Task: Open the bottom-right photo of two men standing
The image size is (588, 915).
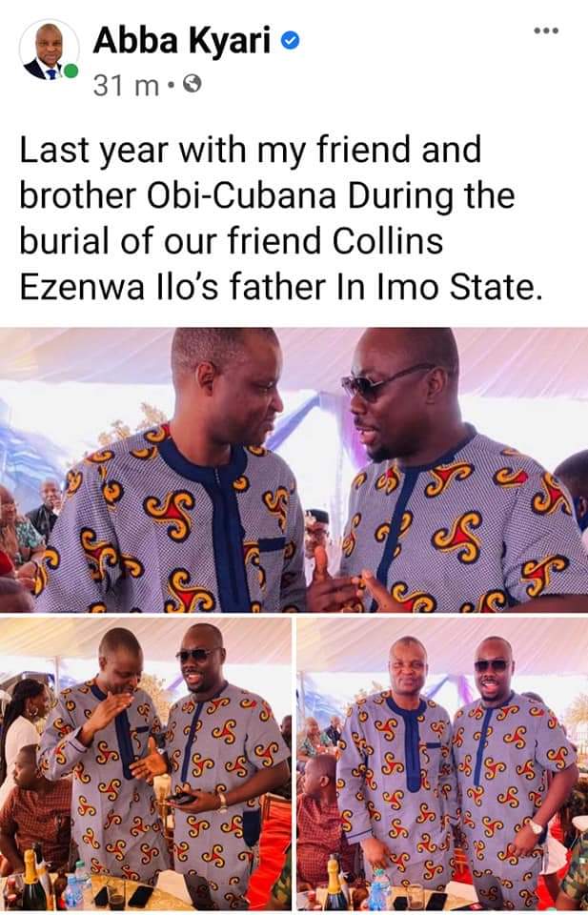Action: pyautogui.click(x=442, y=763)
